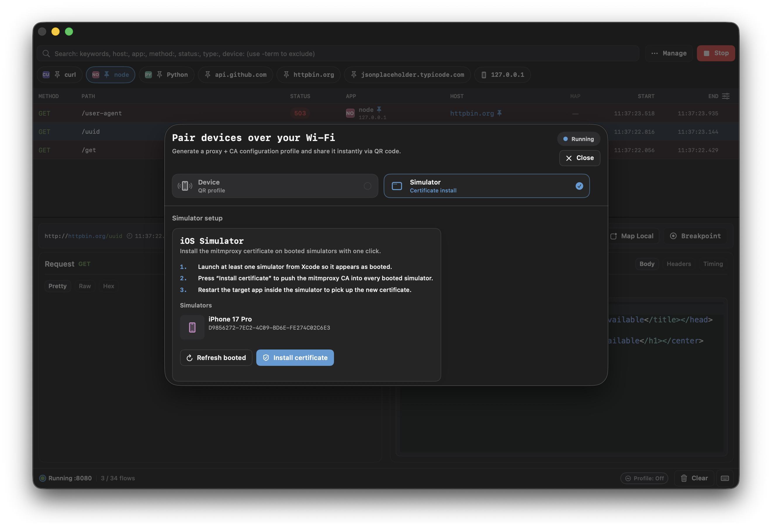
Task: Click the 127.0.0.1 filter chip
Action: 502,75
